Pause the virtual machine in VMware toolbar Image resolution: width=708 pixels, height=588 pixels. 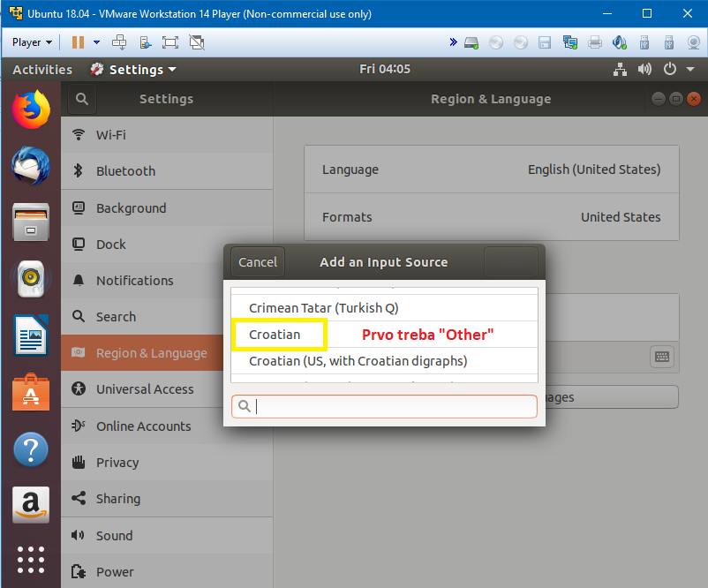[x=78, y=42]
